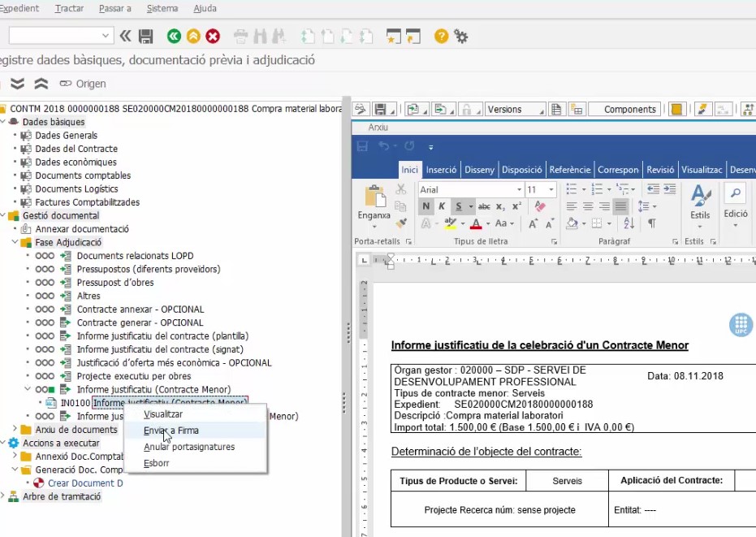Select Enviar a Firma in context menu
This screenshot has height=537, width=756.
(x=171, y=431)
